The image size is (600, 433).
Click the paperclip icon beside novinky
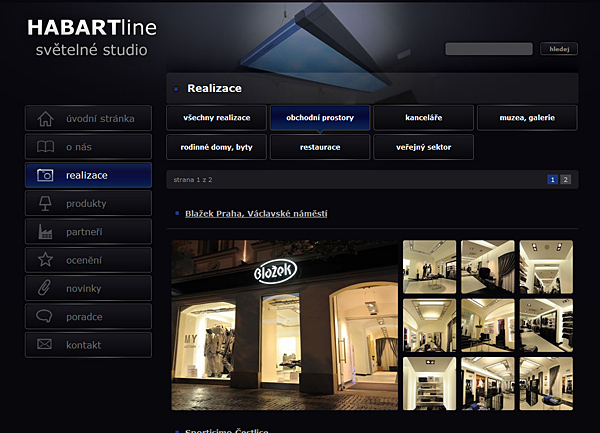(44, 288)
